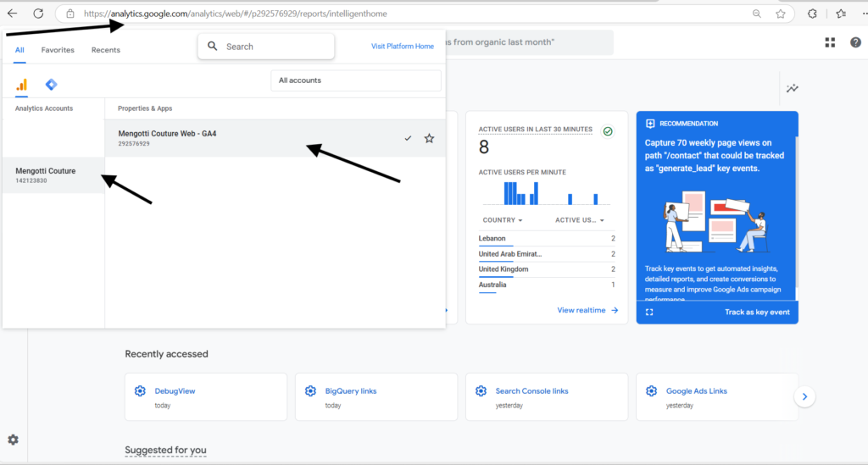Viewport: 868px width, 465px height.
Task: Favorite Mengotti Couture Web - GA4 with the star
Action: 429,138
